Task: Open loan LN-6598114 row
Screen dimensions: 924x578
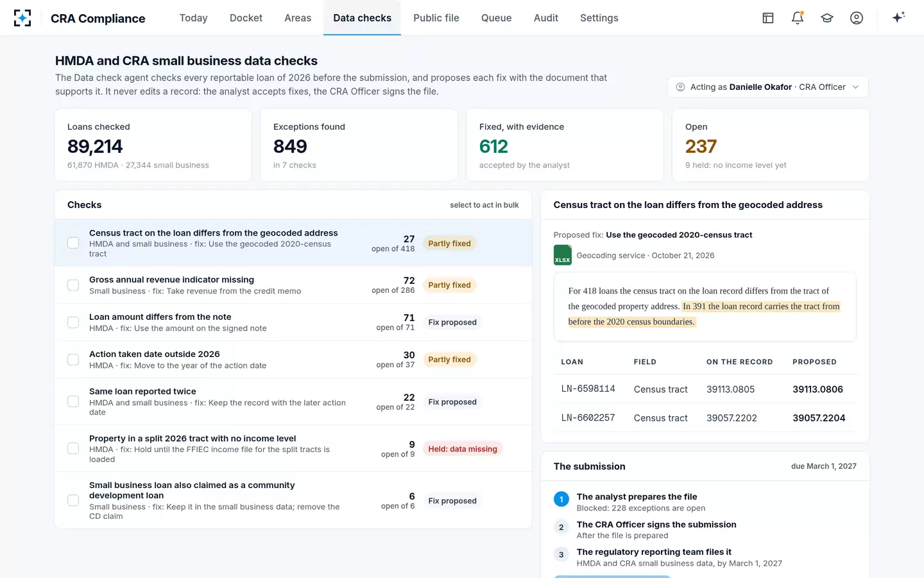Action: click(705, 389)
